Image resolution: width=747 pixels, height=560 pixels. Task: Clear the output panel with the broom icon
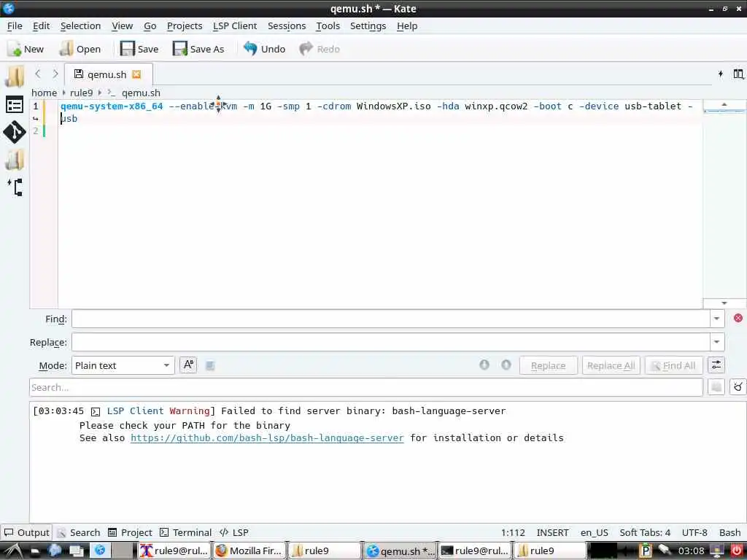(738, 387)
